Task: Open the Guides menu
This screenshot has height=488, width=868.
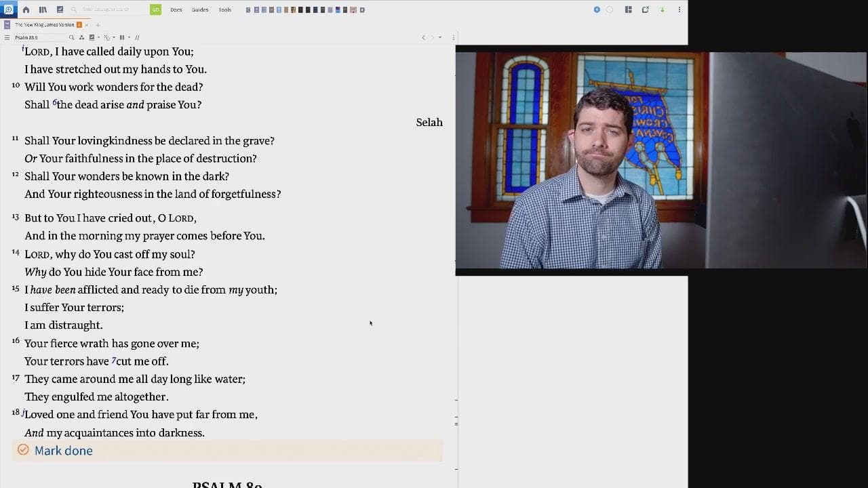Action: click(x=200, y=9)
